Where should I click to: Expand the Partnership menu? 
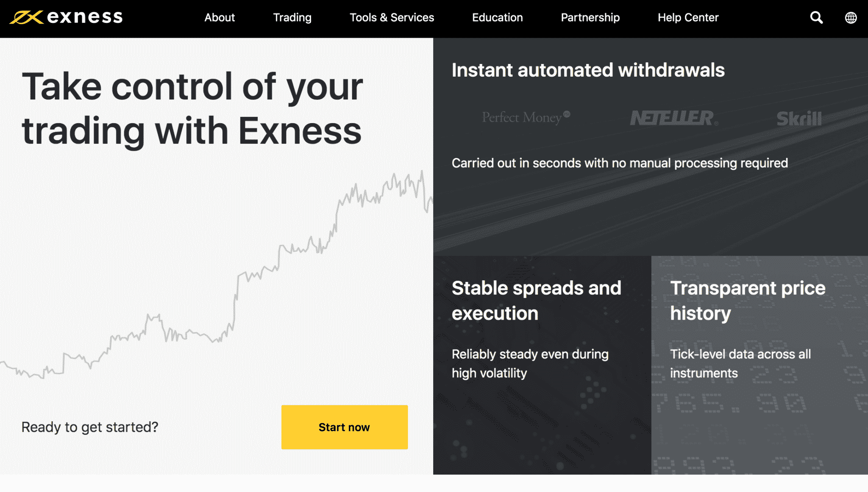589,17
